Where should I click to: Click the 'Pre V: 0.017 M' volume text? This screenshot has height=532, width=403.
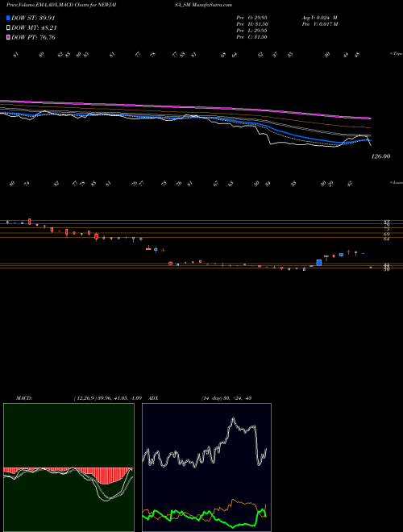point(319,24)
